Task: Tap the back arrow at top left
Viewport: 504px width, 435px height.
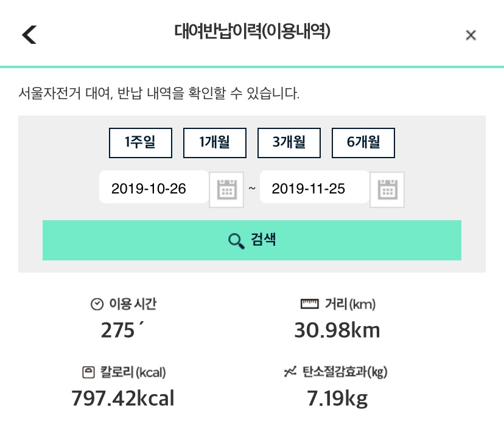Action: click(29, 35)
